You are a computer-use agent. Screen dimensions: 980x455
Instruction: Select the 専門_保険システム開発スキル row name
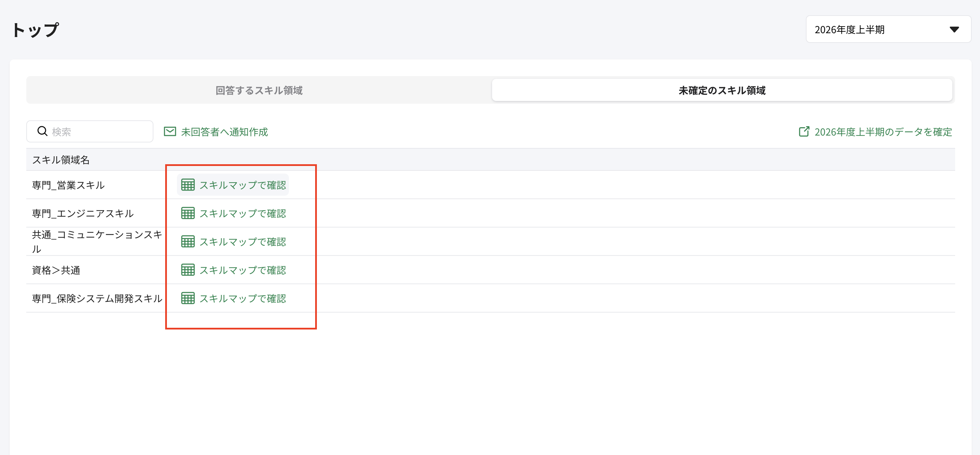97,298
